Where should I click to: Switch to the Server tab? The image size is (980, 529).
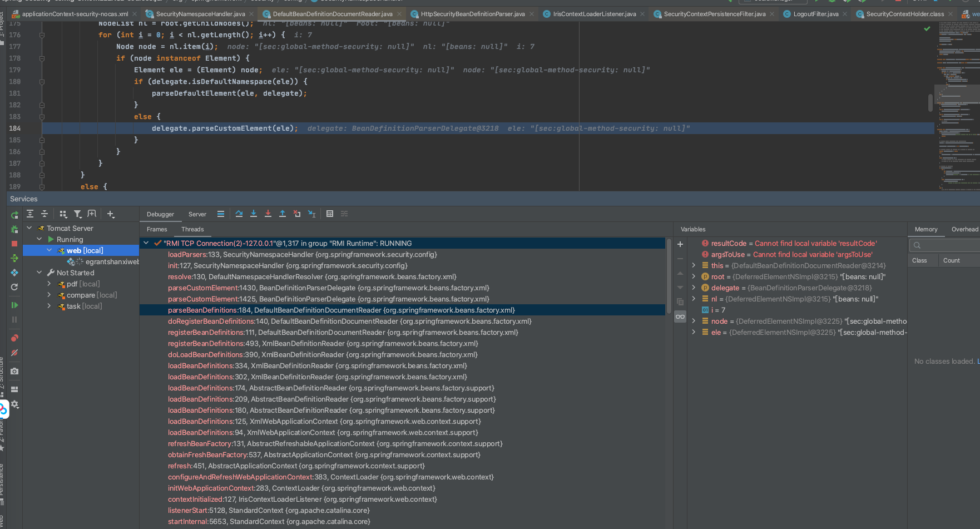197,214
